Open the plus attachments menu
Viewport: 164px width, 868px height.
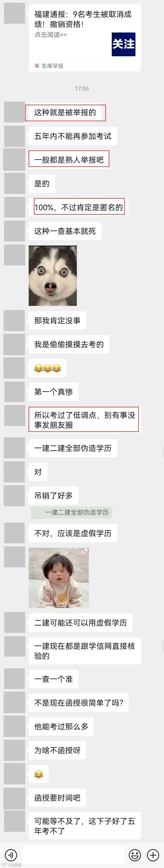[x=153, y=855]
